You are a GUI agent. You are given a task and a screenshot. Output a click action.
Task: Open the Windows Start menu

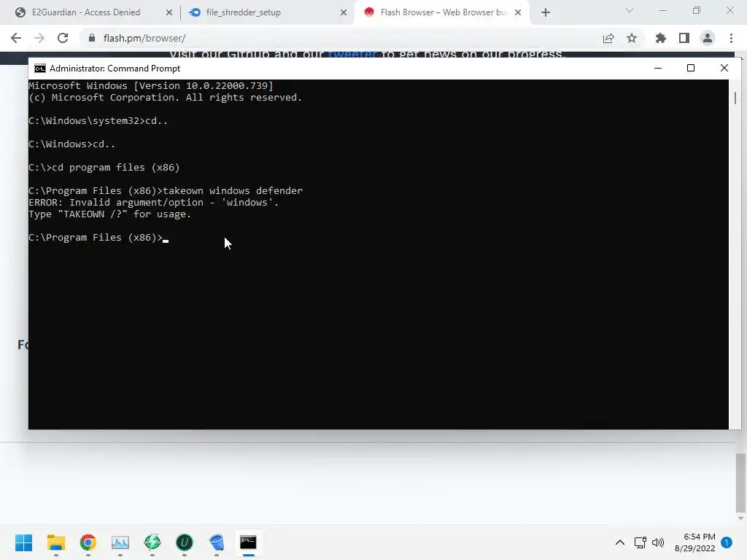(24, 542)
